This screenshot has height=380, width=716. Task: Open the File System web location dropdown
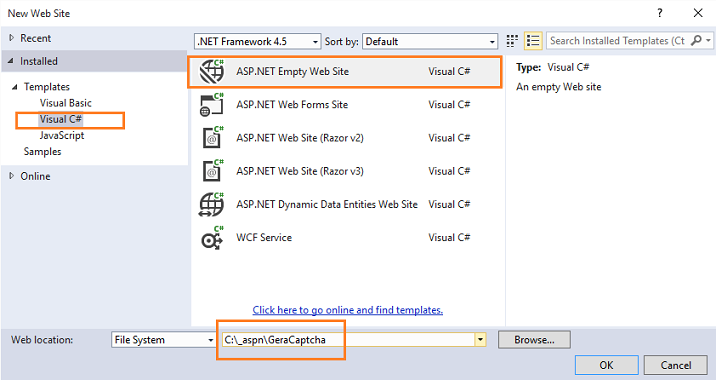coord(163,340)
